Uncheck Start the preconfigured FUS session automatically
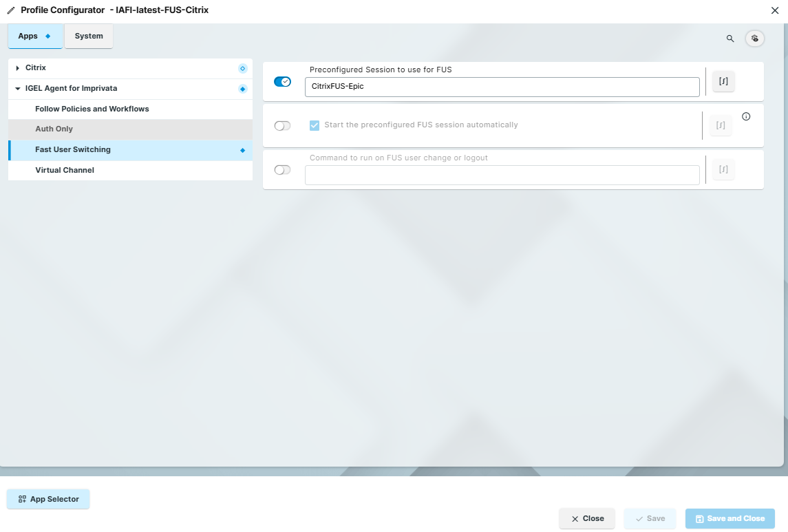The image size is (788, 532). pos(315,125)
